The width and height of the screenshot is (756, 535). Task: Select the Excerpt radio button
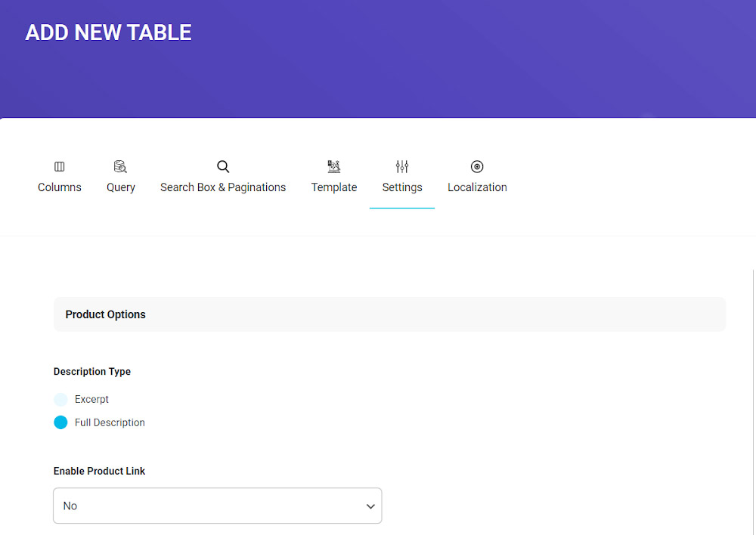60,399
